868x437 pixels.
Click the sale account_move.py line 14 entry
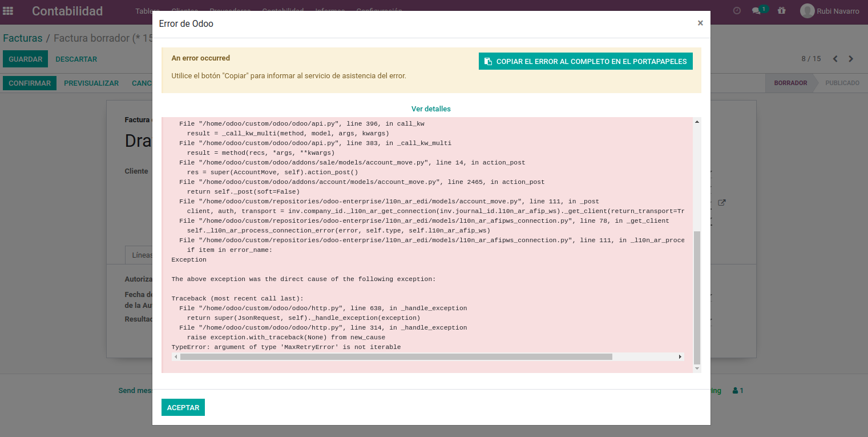[352, 163]
